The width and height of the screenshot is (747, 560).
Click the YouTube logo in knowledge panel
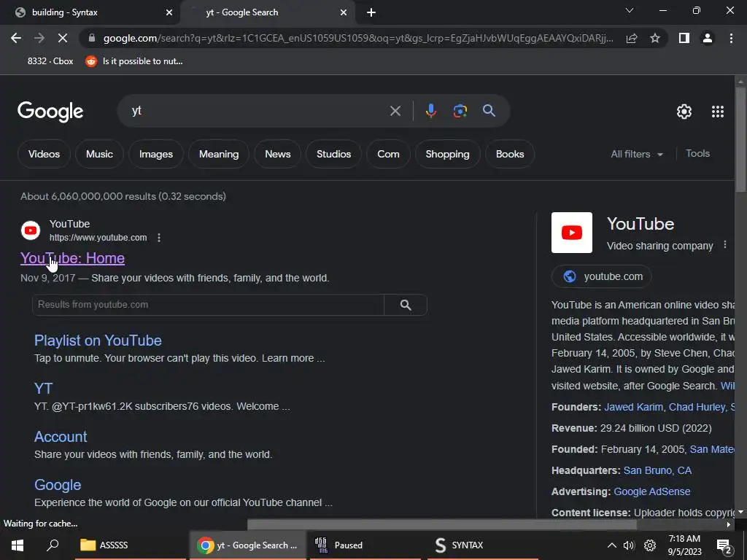pyautogui.click(x=572, y=233)
